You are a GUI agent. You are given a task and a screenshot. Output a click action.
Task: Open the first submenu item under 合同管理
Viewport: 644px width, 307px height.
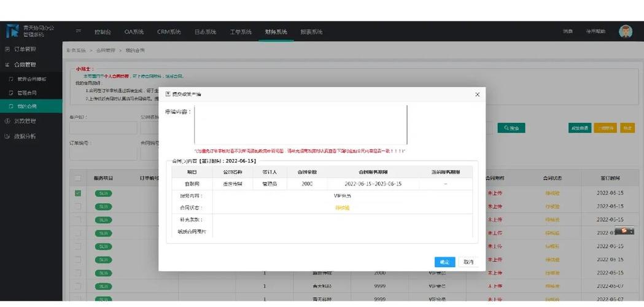point(31,79)
